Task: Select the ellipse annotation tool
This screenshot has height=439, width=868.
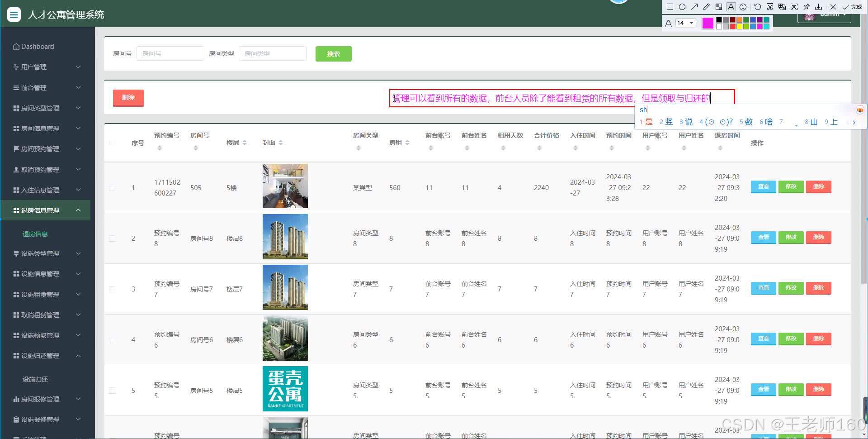Action: [682, 7]
